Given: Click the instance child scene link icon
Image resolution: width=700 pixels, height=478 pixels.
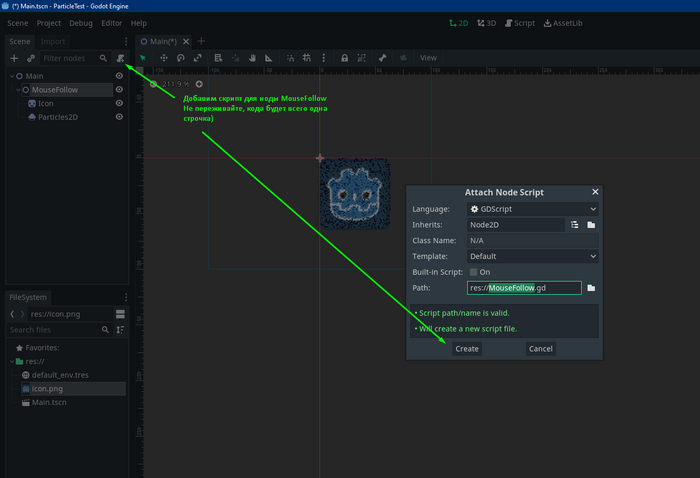Looking at the screenshot, I should (31, 59).
